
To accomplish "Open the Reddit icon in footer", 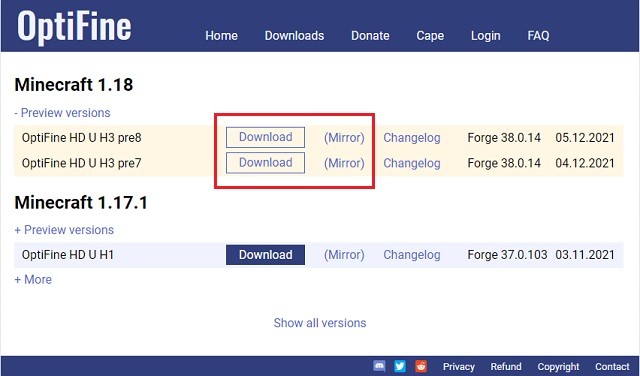I will [x=421, y=366].
